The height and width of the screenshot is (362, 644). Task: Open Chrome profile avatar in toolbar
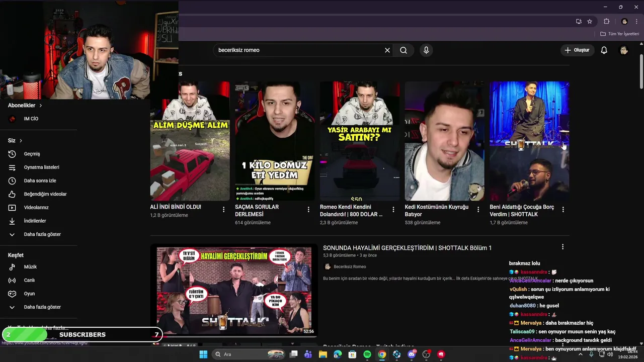click(x=624, y=22)
